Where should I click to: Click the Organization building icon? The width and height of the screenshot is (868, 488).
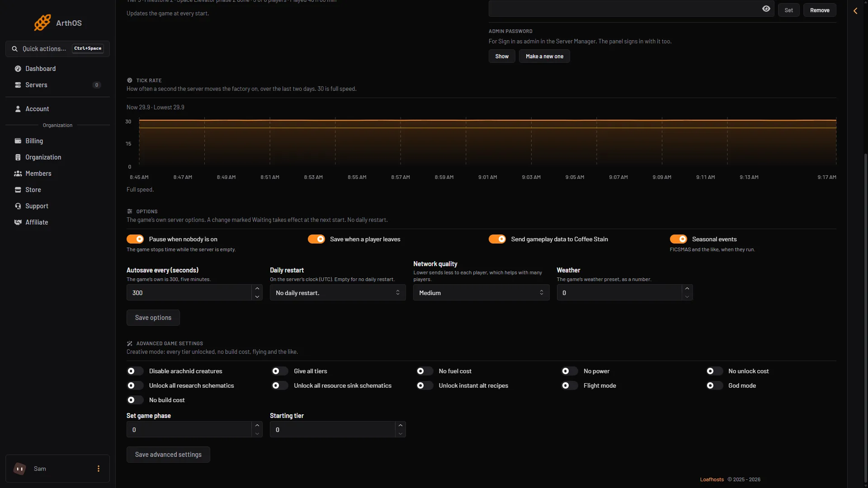pyautogui.click(x=18, y=157)
